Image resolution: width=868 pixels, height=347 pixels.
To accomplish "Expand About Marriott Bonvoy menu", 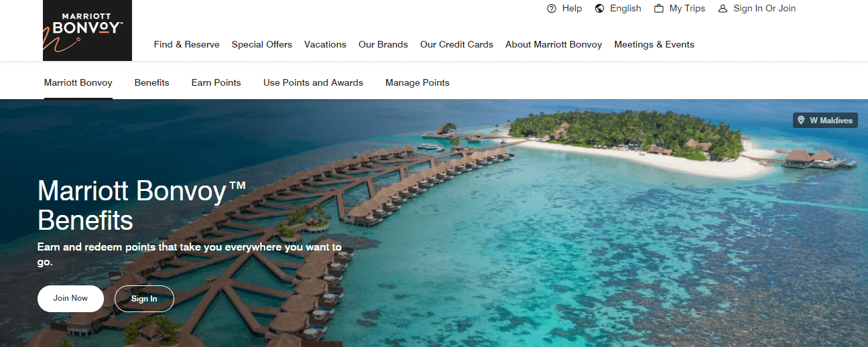I will (554, 44).
